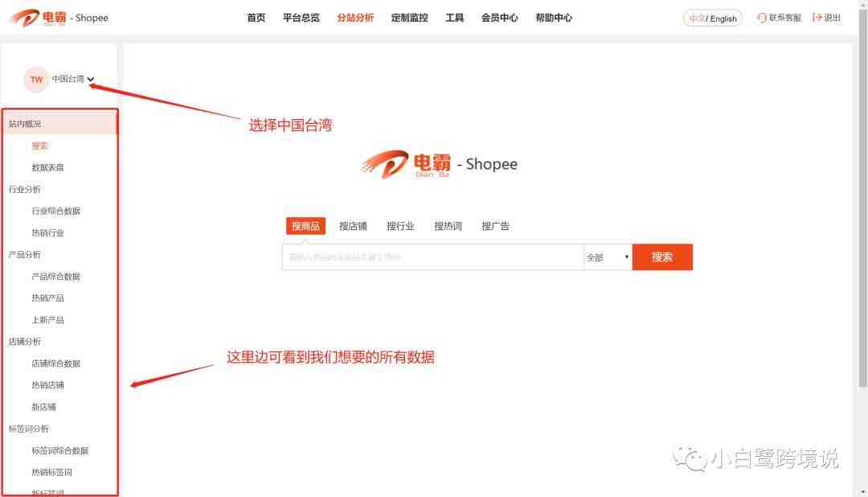Open 定制监控 in the top navigation

coord(410,18)
